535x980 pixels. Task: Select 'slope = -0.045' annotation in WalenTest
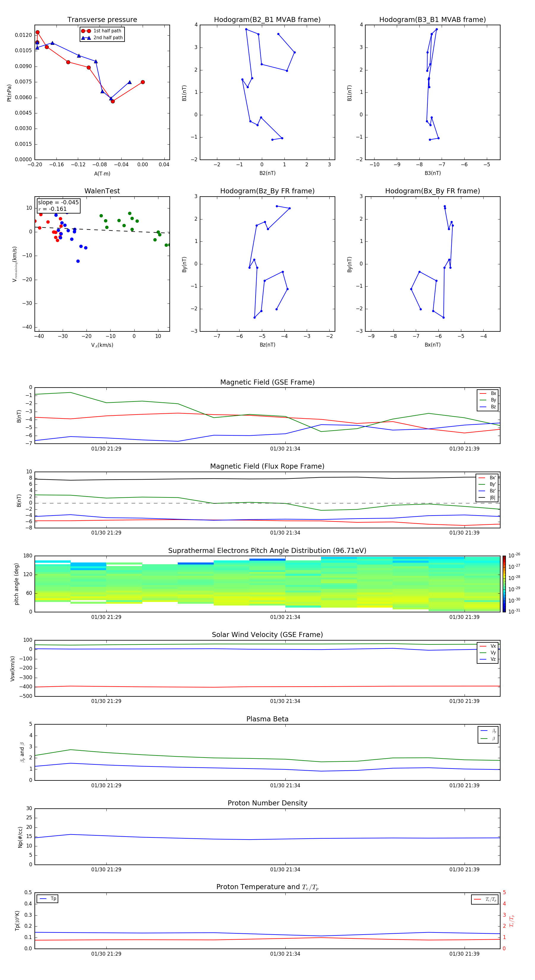coord(58,203)
